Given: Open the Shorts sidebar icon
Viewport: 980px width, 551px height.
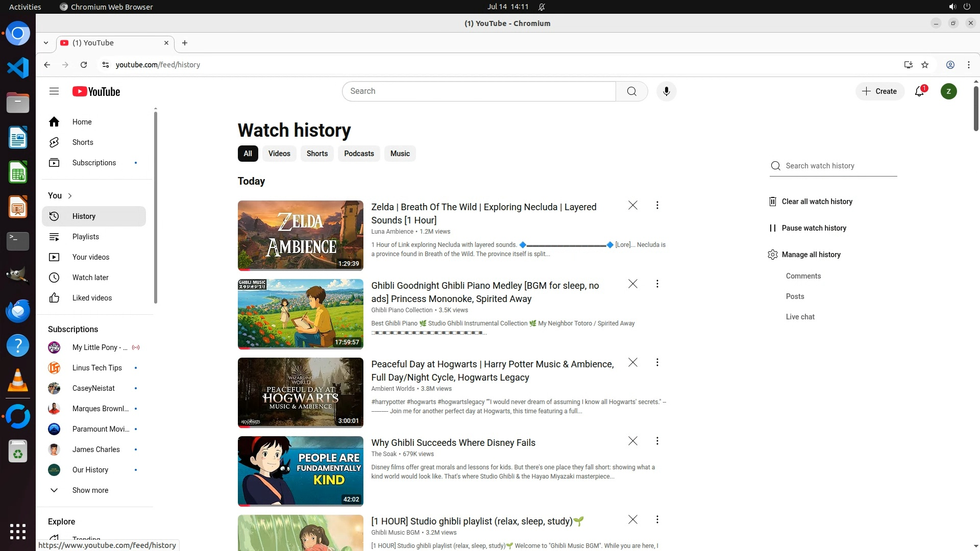Looking at the screenshot, I should pos(54,142).
